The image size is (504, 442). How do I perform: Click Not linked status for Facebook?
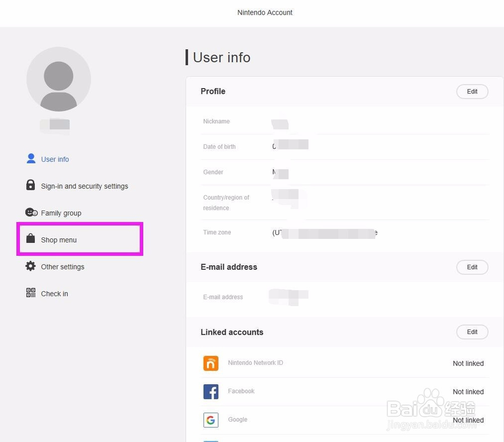pyautogui.click(x=468, y=392)
